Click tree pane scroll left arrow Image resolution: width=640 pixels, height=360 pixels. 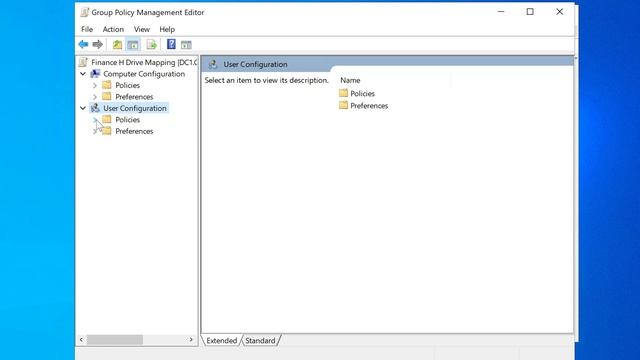coord(81,340)
